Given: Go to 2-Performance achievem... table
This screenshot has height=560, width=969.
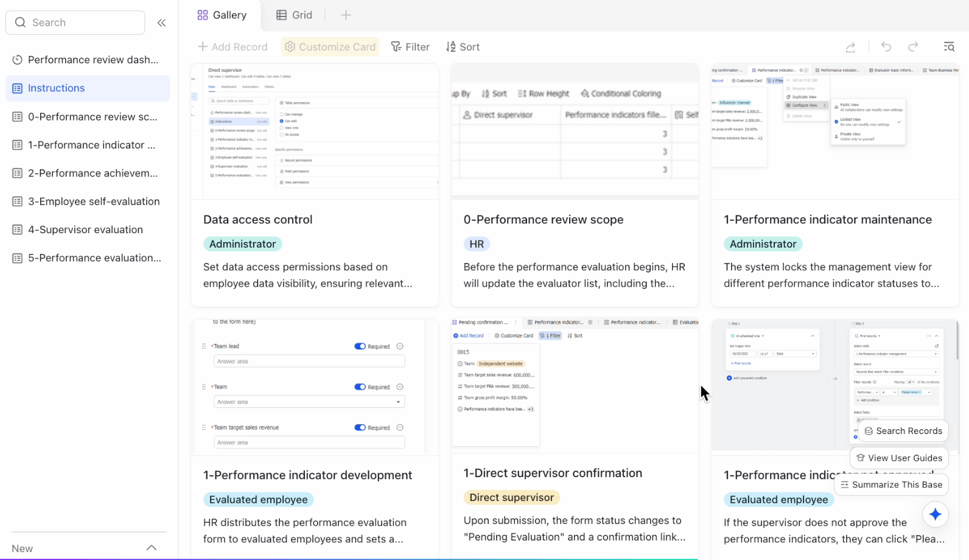Looking at the screenshot, I should [88, 173].
